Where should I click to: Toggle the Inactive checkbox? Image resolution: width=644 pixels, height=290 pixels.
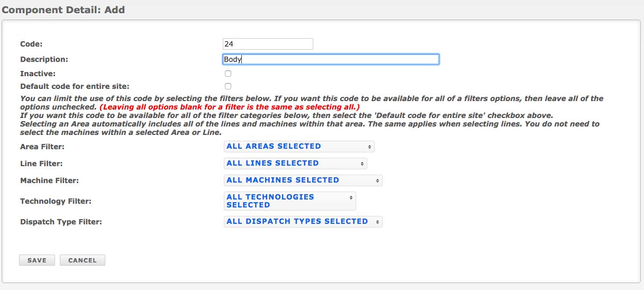(x=228, y=74)
